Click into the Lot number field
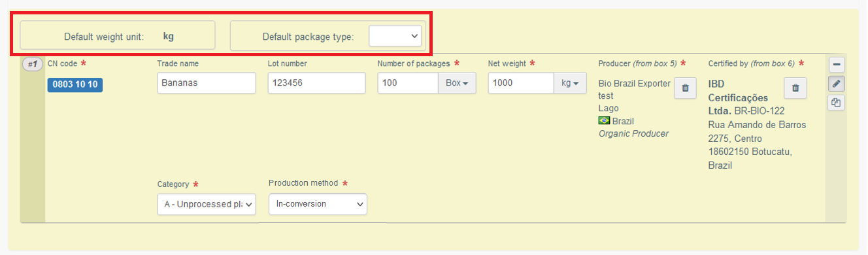 [316, 83]
